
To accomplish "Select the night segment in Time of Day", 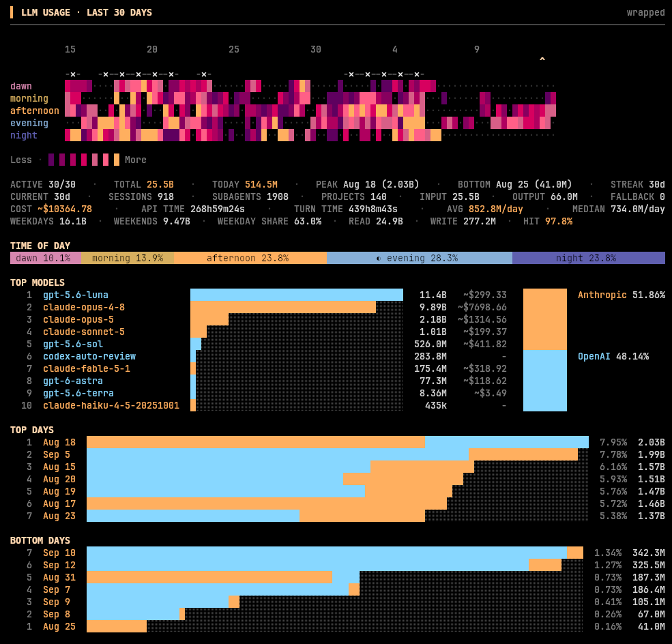I will 589,258.
